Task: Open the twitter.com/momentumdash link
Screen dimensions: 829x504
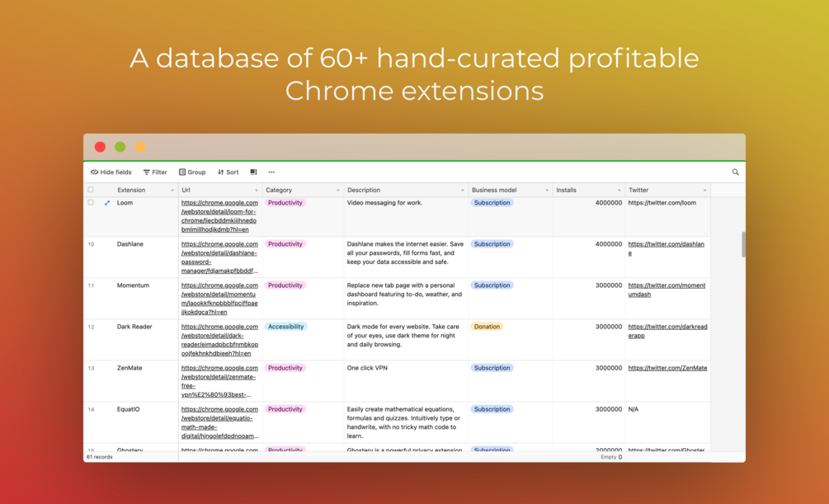Action: [666, 290]
